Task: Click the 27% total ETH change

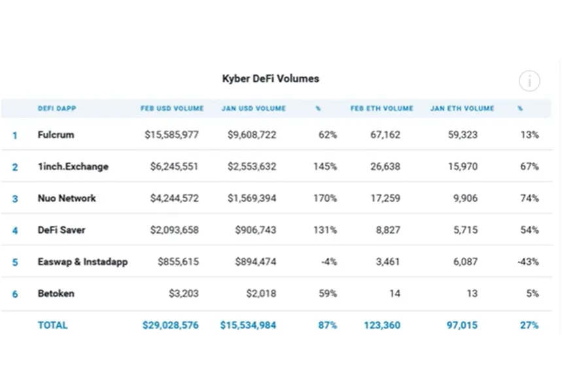Action: click(529, 325)
